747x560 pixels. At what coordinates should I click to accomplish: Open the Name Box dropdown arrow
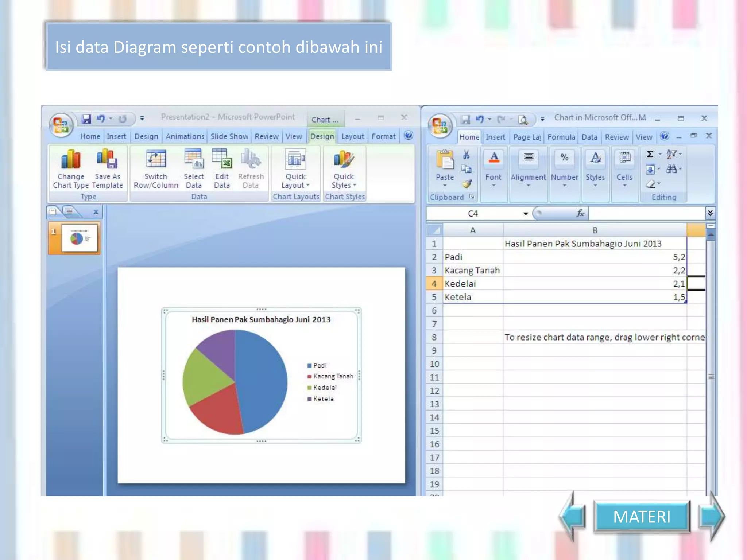(526, 214)
